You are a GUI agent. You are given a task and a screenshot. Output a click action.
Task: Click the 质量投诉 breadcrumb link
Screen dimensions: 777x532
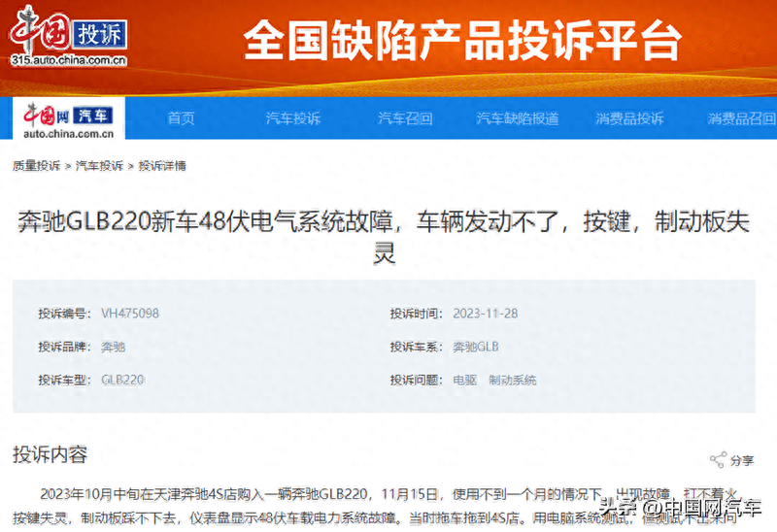(37, 166)
